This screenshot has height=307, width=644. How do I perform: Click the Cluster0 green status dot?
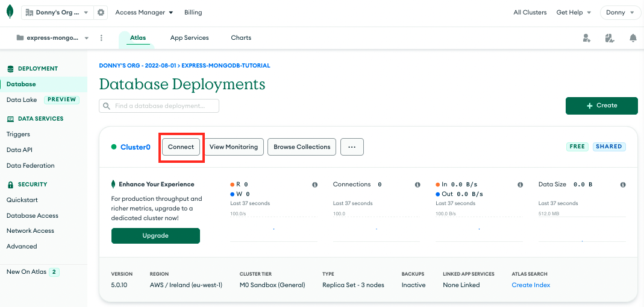click(x=114, y=147)
